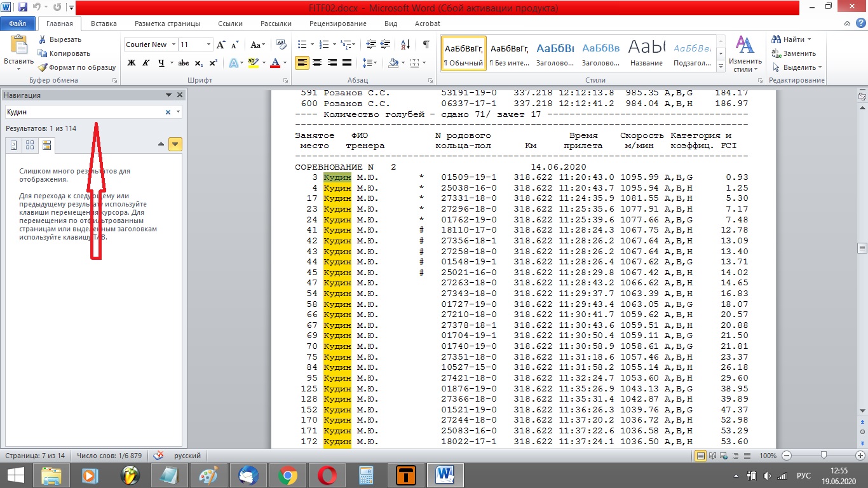Switch to the Разметка страницы tab
The height and width of the screenshot is (488, 868).
167,24
